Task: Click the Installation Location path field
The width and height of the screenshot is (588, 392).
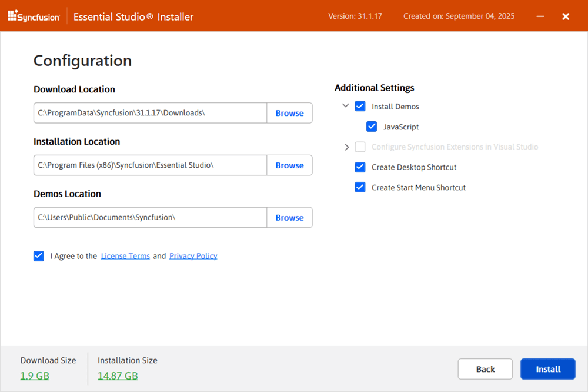Action: (x=150, y=165)
